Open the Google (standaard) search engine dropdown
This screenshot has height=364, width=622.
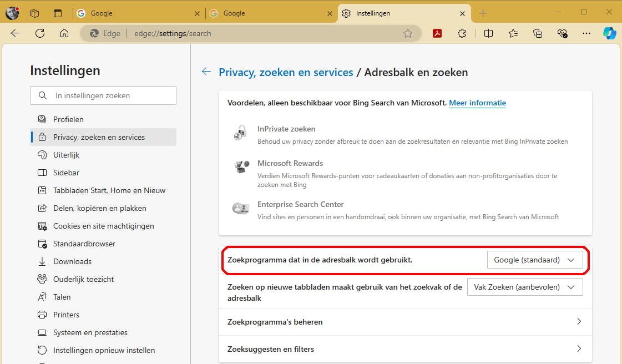pos(535,260)
